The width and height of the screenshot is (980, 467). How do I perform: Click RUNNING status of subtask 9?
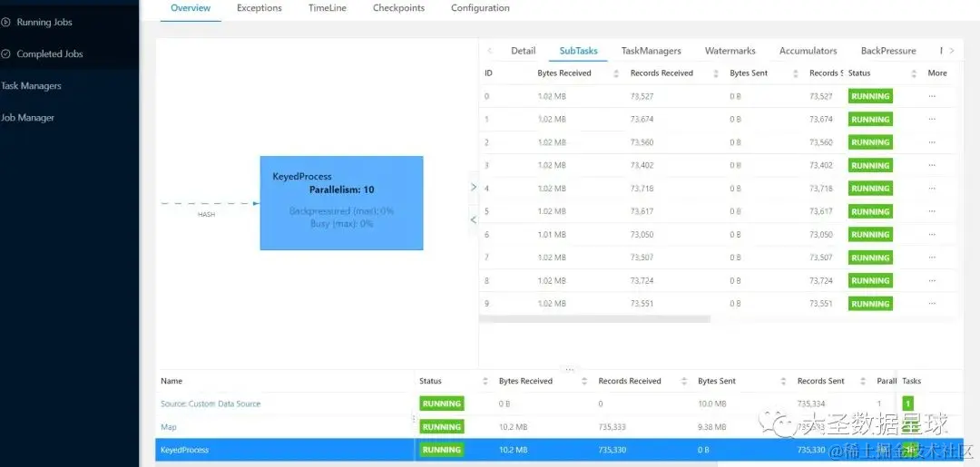(x=870, y=304)
